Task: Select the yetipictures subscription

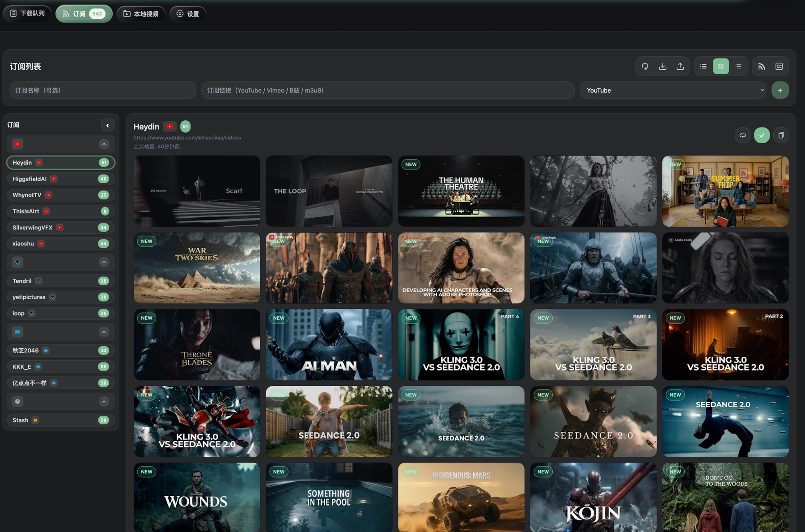Action: tap(61, 297)
